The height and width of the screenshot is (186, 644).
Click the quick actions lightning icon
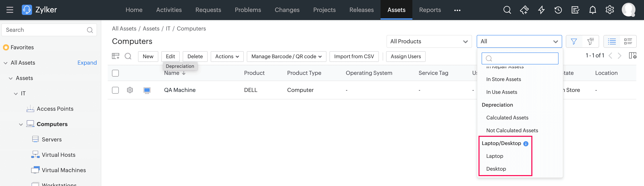pos(541,10)
